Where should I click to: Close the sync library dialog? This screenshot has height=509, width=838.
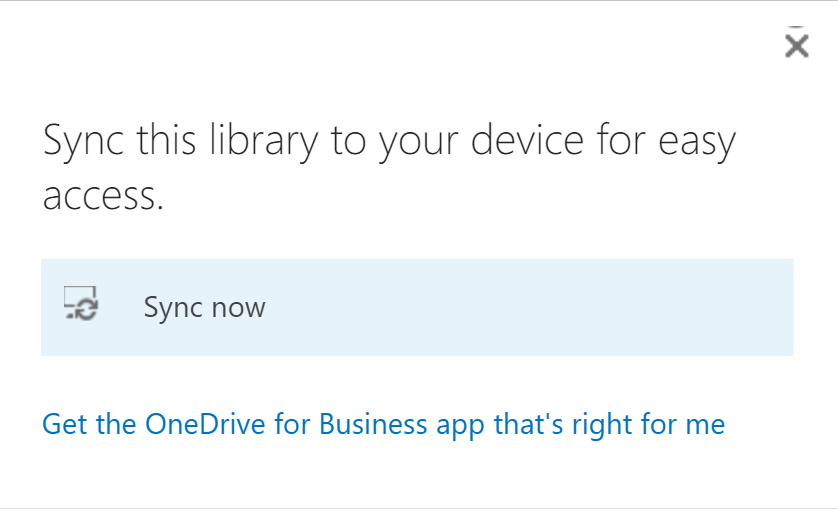[x=796, y=45]
